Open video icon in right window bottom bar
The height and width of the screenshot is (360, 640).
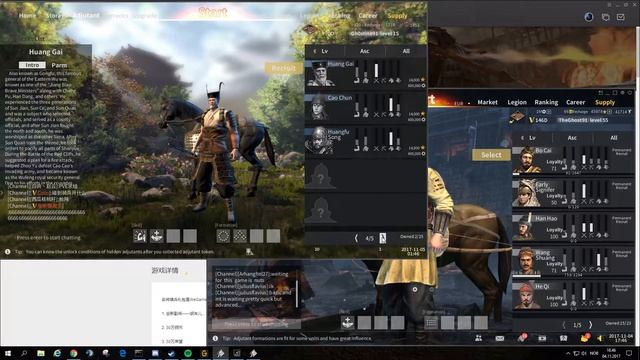(x=542, y=338)
